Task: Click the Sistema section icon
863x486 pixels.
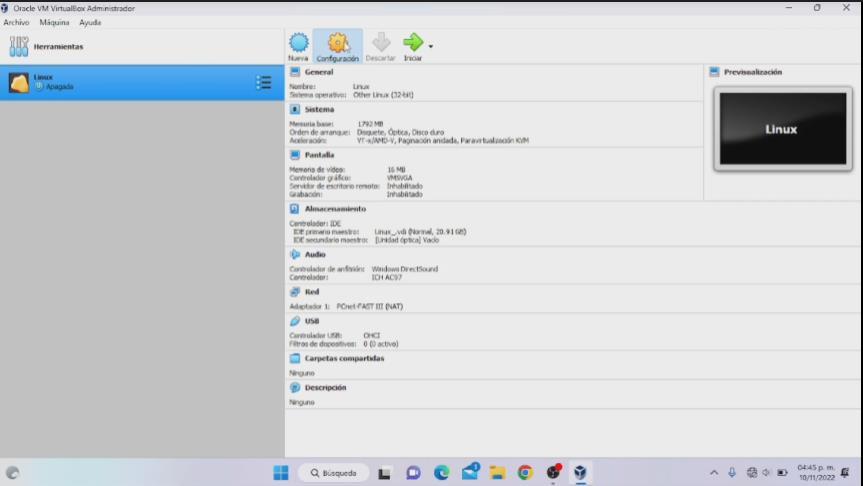Action: [x=295, y=110]
